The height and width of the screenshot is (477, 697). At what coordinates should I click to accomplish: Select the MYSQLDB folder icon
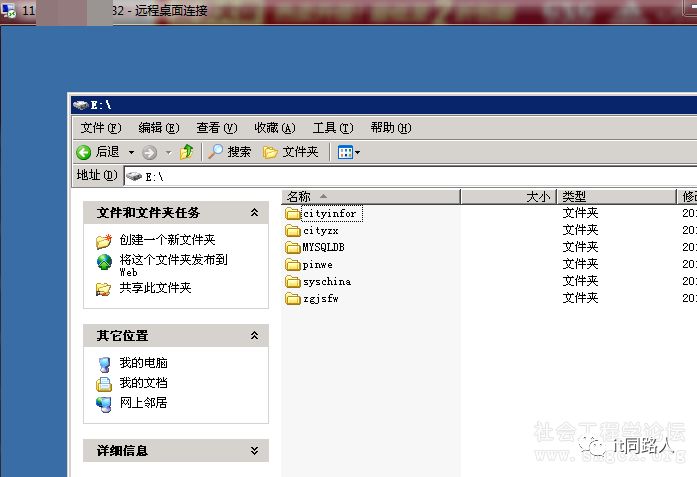click(293, 248)
